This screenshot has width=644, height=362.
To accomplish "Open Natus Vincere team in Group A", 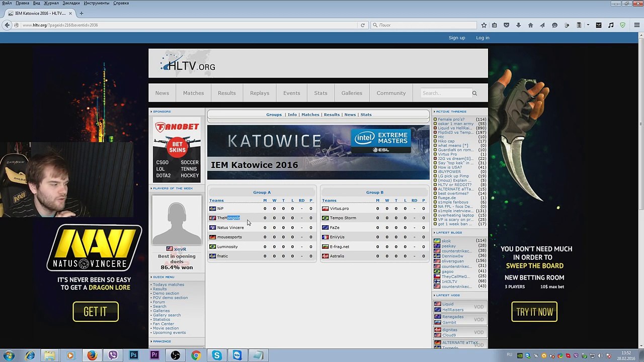I will point(230,228).
